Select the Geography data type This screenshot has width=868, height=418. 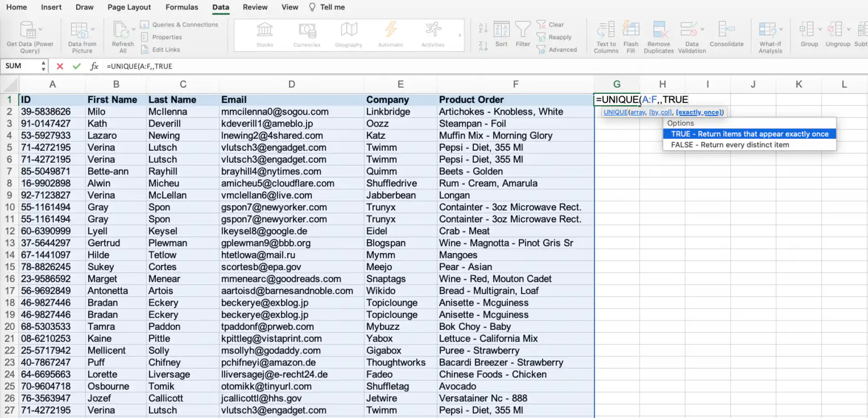pos(349,35)
